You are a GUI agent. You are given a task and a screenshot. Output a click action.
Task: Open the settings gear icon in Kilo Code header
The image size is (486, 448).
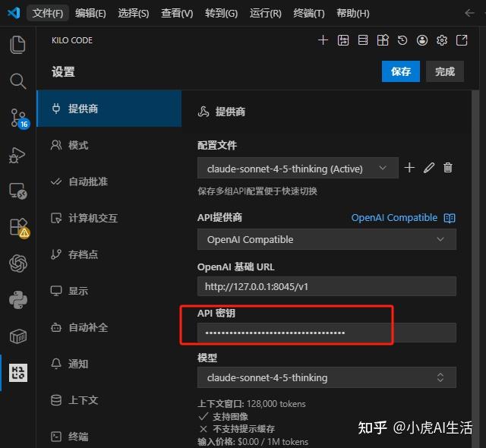point(442,40)
